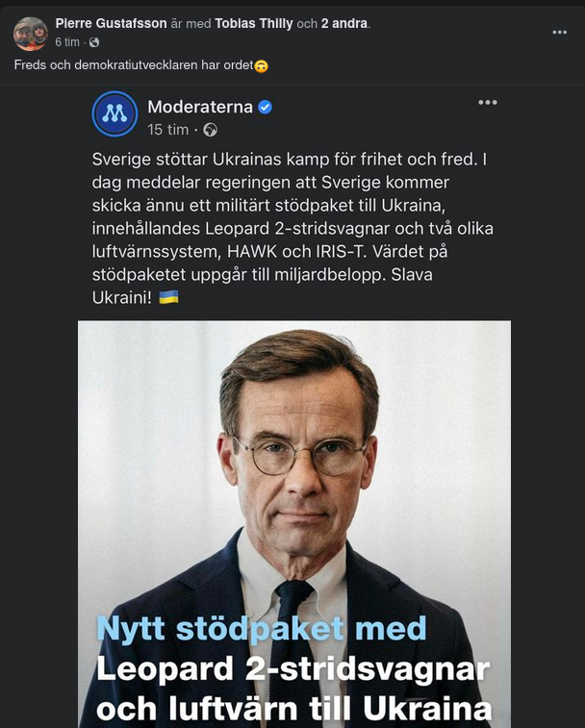Open Pierre Gustafsson's post options menu

pos(559,33)
